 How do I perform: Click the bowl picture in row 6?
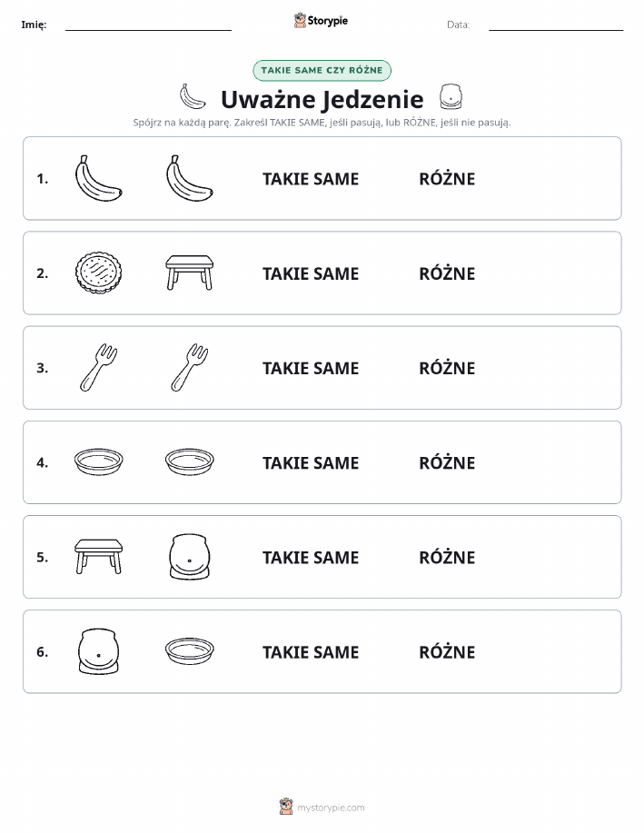pos(189,651)
